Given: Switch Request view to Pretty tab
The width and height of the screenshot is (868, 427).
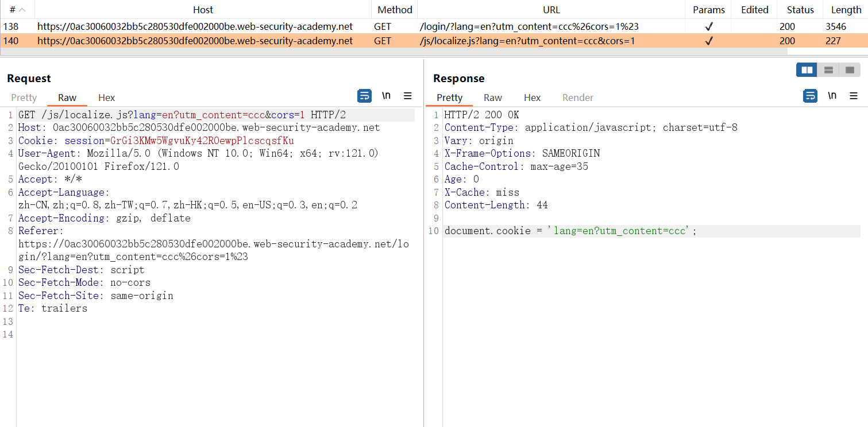Looking at the screenshot, I should tap(24, 98).
